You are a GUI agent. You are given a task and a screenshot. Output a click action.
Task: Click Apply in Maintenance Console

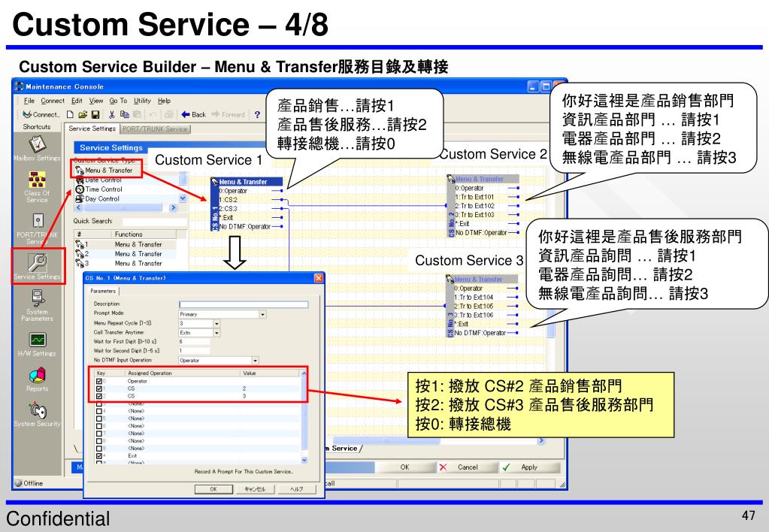tap(529, 467)
